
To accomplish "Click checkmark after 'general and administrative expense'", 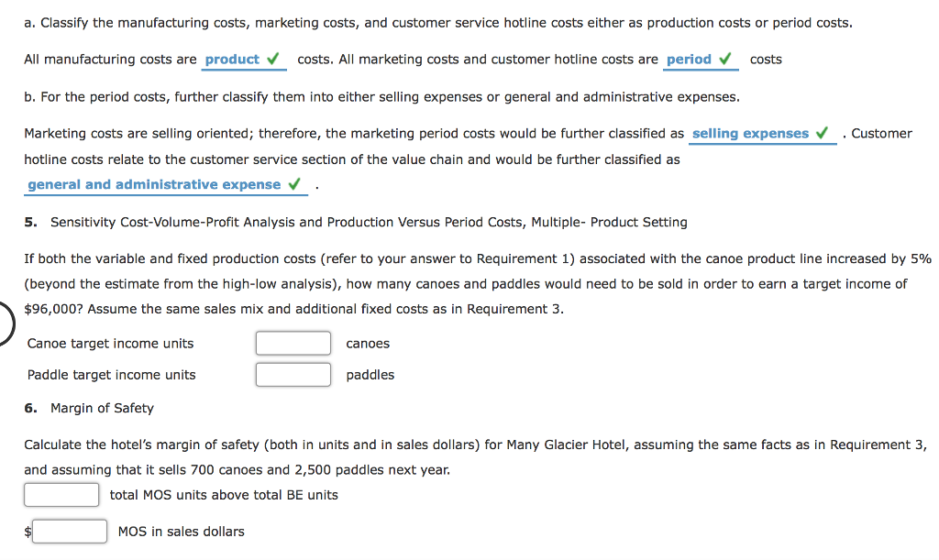I will pyautogui.click(x=294, y=183).
